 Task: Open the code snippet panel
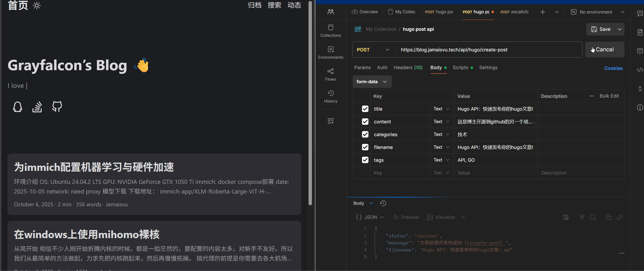coord(640,70)
